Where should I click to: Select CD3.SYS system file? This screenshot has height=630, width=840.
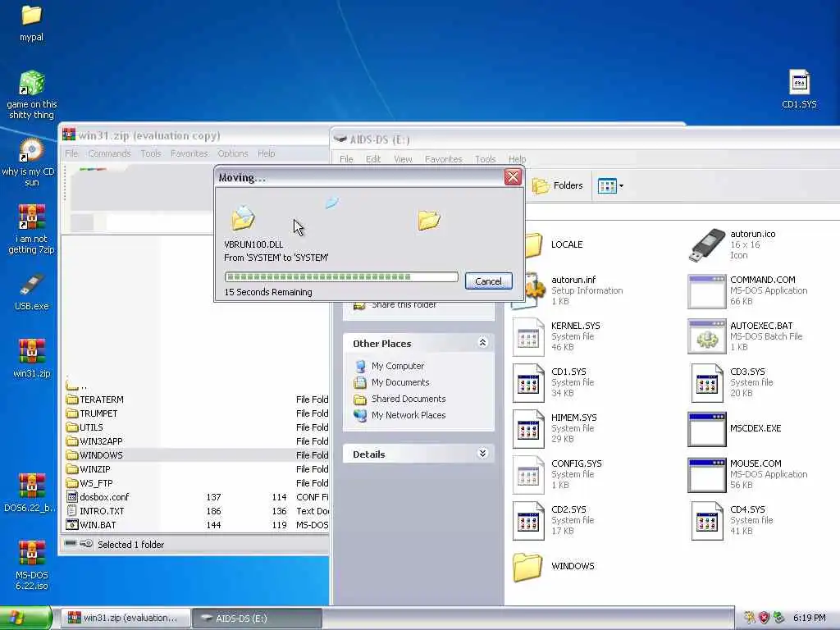point(732,382)
